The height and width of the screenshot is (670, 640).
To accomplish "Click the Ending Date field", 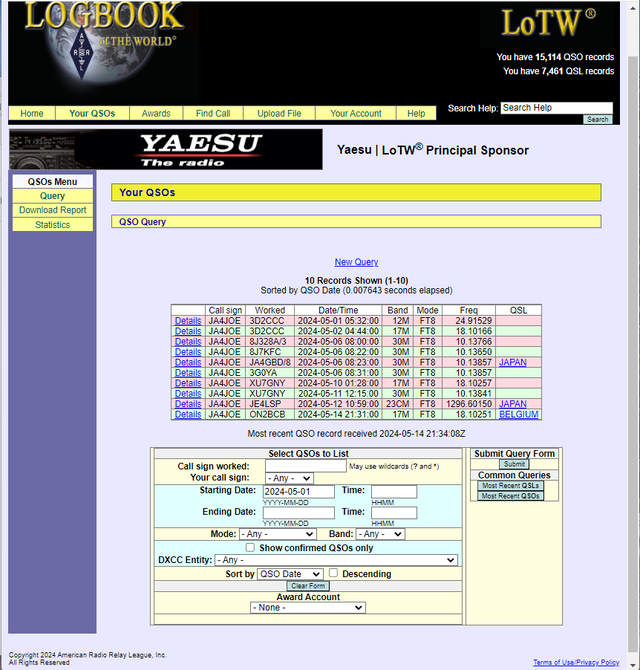I will click(299, 512).
